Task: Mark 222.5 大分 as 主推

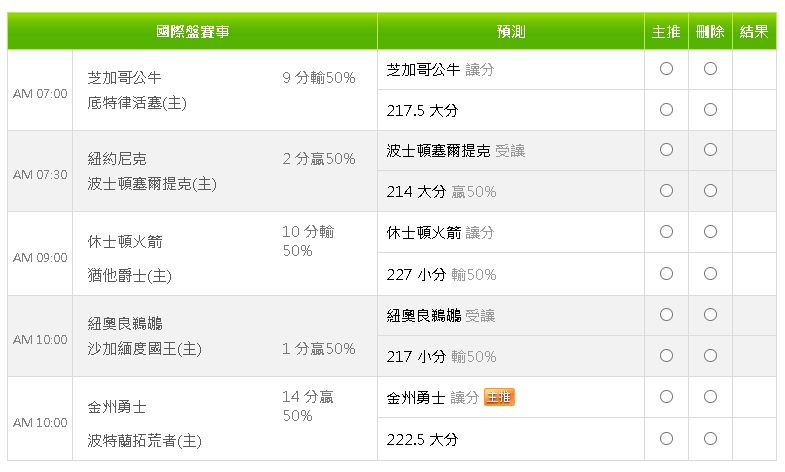Action: coord(666,439)
